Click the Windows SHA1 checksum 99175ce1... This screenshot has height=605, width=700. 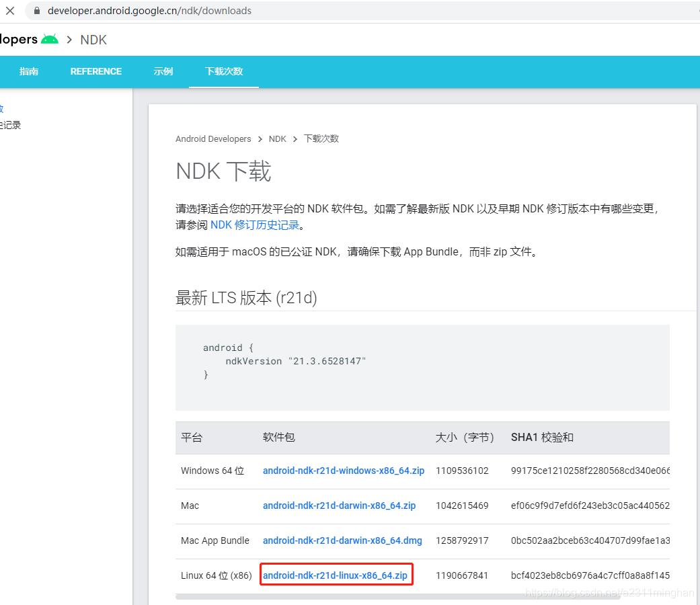click(x=590, y=471)
